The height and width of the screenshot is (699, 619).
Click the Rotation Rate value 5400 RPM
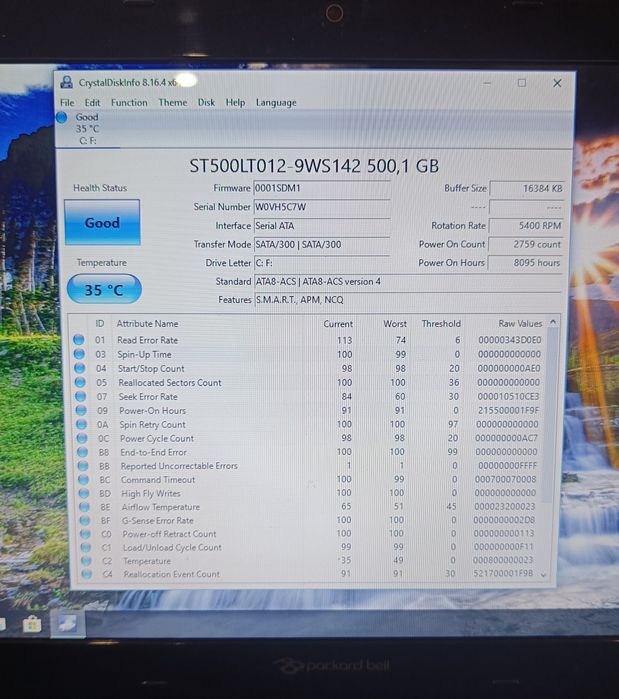[x=526, y=226]
